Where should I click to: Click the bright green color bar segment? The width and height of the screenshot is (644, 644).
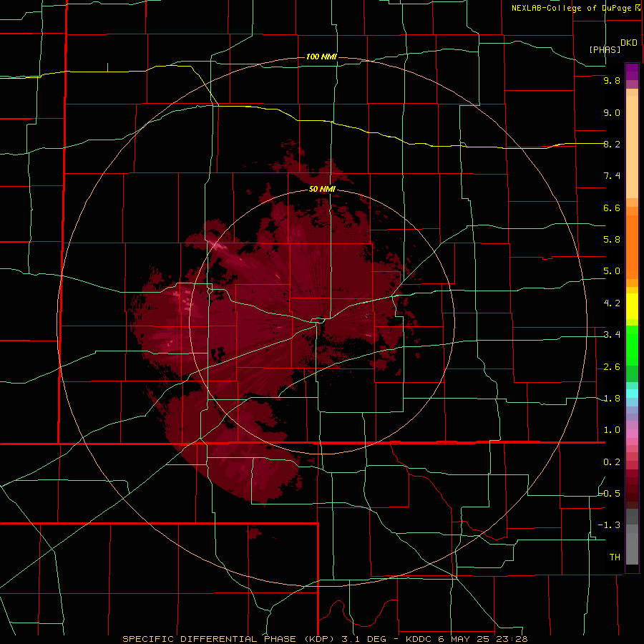[632, 345]
